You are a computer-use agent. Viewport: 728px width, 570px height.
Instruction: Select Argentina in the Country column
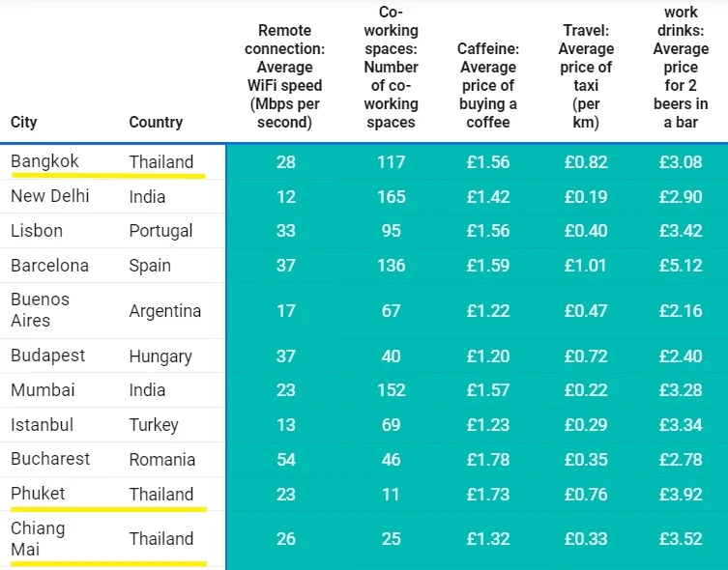coord(165,311)
